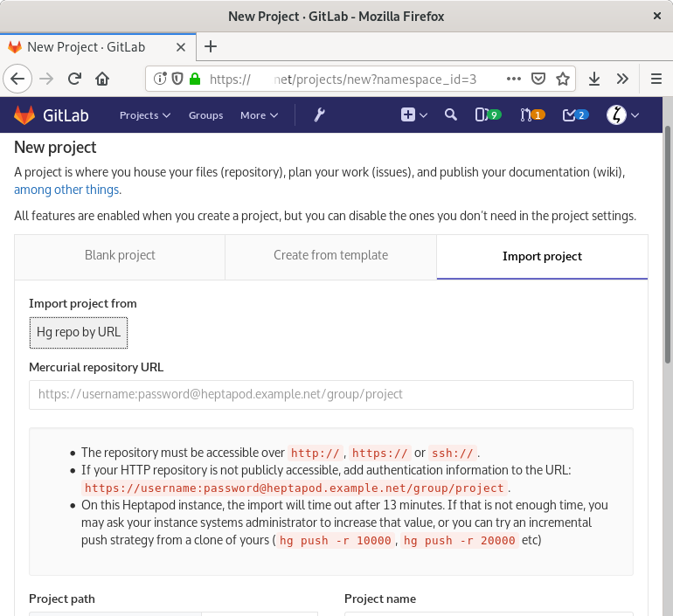Click the red username:password example URL in help text
Screen dimensions: 673x616
pyautogui.click(x=294, y=488)
